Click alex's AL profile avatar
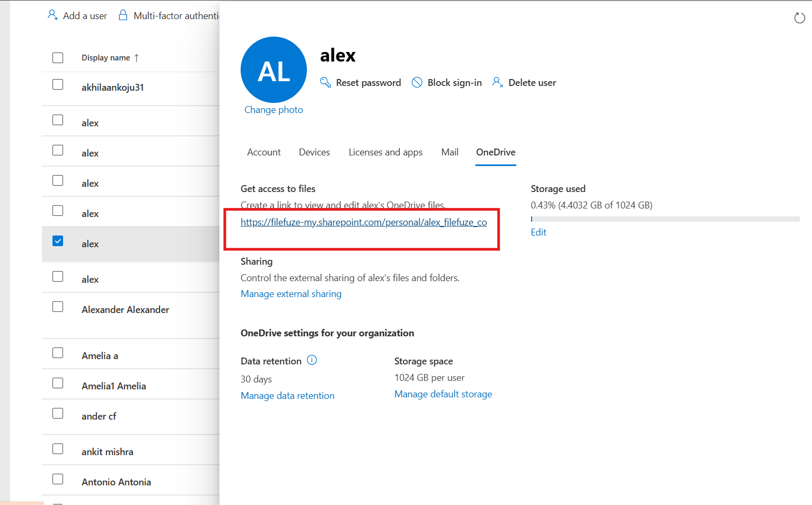The image size is (812, 505). (273, 69)
